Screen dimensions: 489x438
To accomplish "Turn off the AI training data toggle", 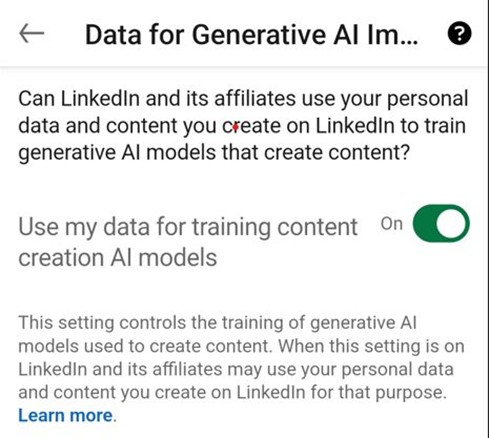I will click(x=441, y=224).
